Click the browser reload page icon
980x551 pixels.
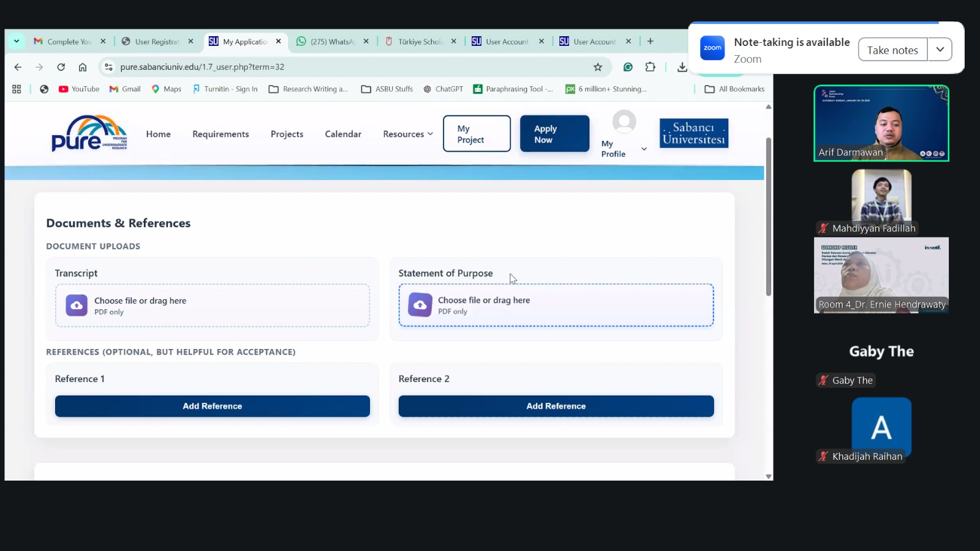pyautogui.click(x=61, y=67)
